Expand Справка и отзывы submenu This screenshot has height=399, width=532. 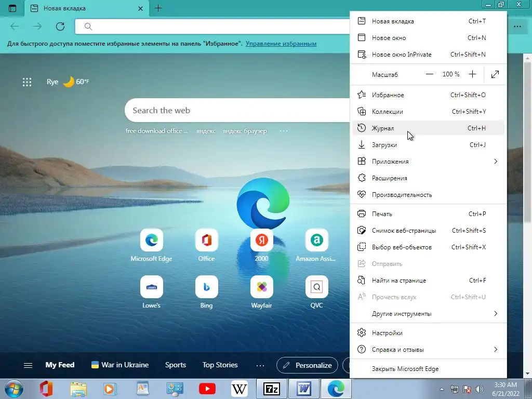428,350
